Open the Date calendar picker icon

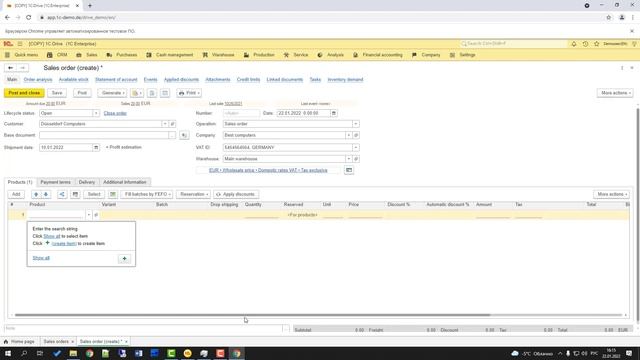click(333, 113)
